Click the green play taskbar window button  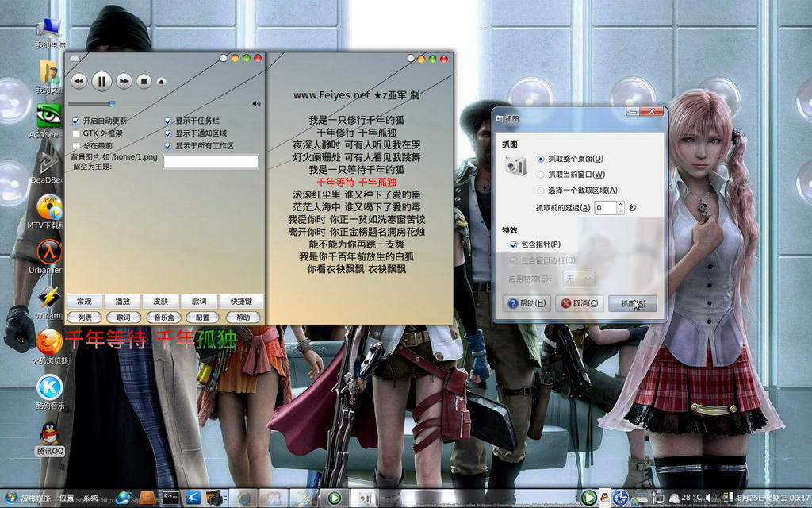334,498
